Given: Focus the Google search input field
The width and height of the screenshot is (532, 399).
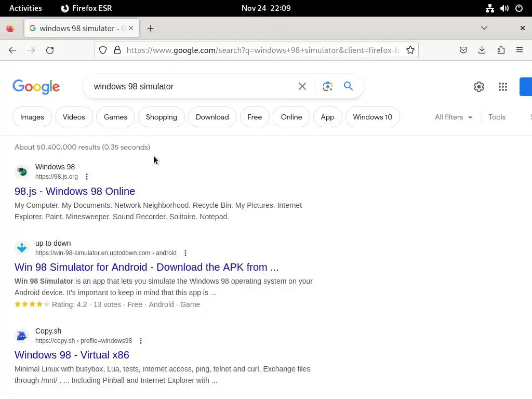Looking at the screenshot, I should [192, 87].
